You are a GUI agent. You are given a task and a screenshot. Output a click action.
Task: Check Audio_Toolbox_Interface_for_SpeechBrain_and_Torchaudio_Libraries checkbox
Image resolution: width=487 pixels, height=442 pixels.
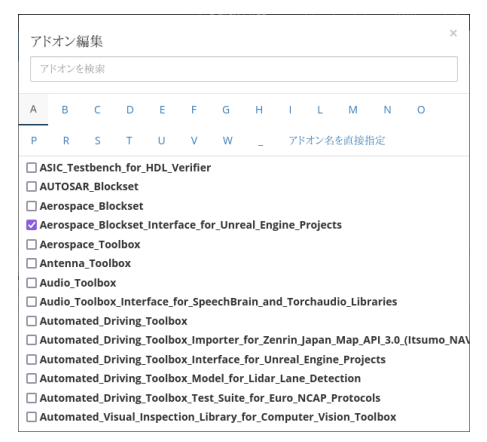31,302
